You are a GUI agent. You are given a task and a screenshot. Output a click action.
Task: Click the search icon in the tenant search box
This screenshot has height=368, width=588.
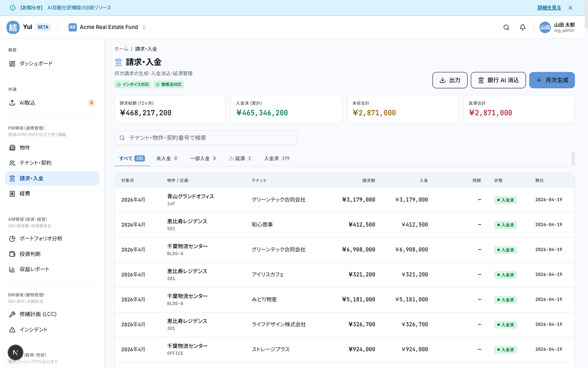(122, 138)
